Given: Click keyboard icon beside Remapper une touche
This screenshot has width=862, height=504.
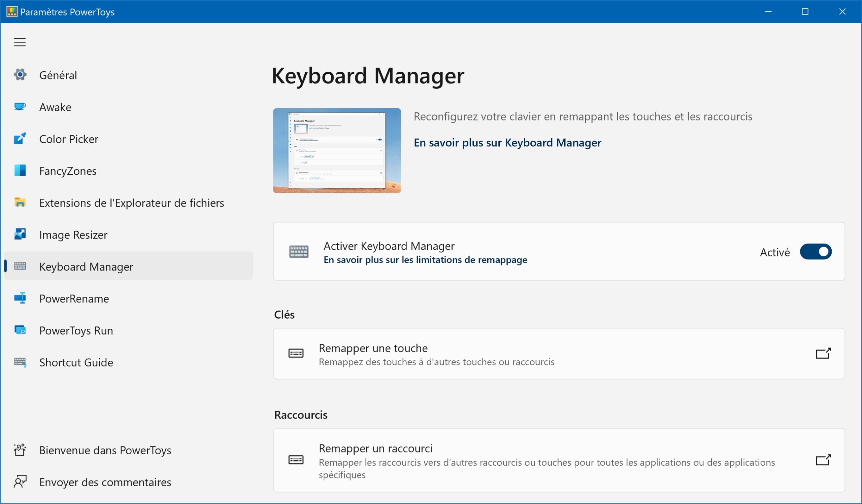Looking at the screenshot, I should [x=296, y=353].
